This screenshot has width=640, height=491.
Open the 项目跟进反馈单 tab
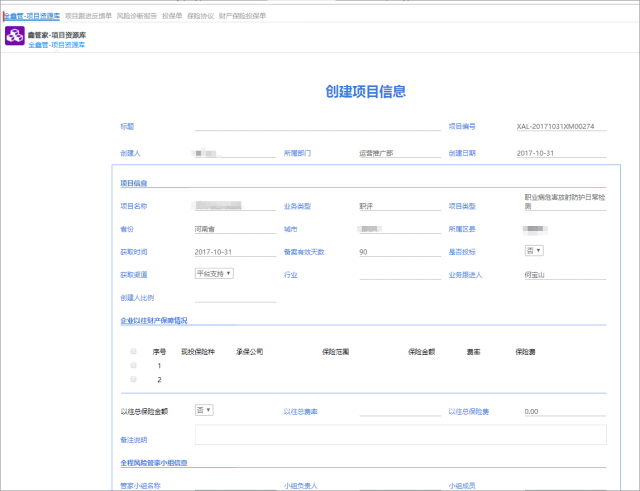[x=88, y=16]
